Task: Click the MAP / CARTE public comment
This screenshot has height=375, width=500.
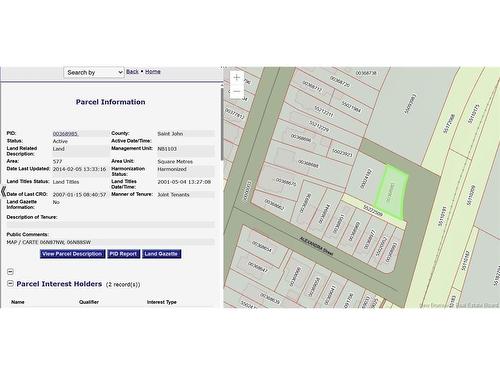Action: (49, 242)
